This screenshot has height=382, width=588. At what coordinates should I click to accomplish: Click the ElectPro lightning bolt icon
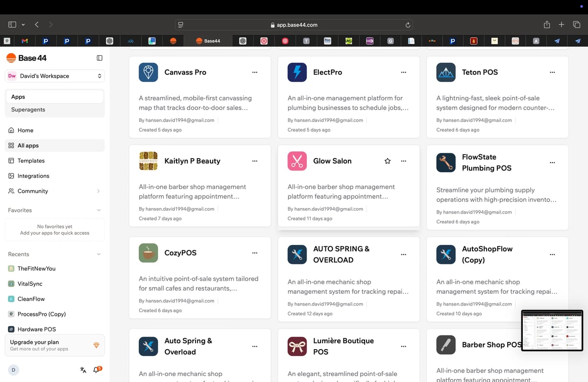tap(297, 72)
